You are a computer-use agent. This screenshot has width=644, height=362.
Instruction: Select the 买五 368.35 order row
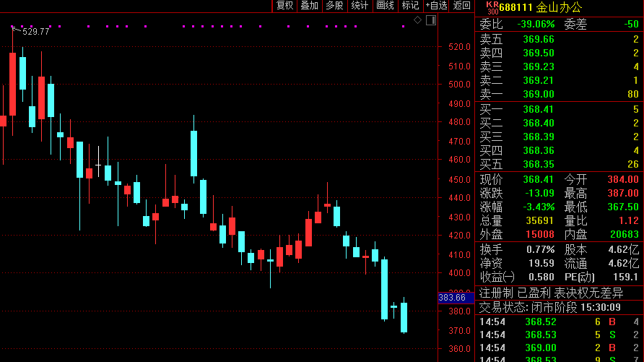pyautogui.click(x=560, y=164)
